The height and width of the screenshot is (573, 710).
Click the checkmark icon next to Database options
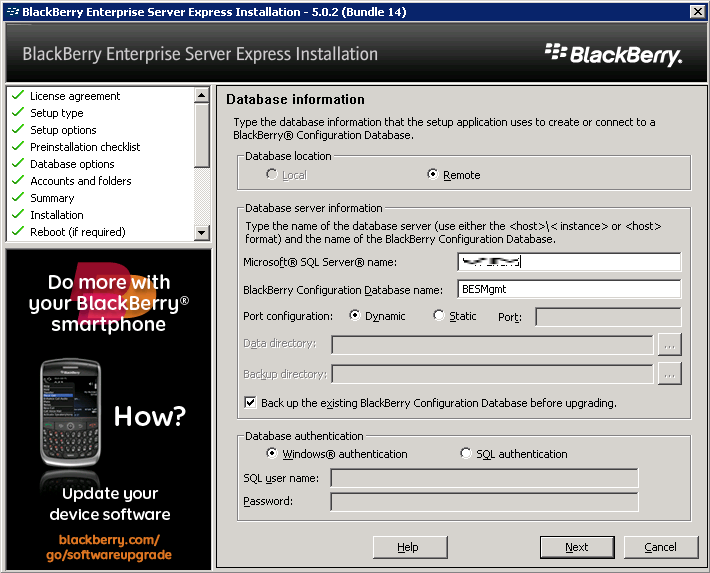click(17, 164)
